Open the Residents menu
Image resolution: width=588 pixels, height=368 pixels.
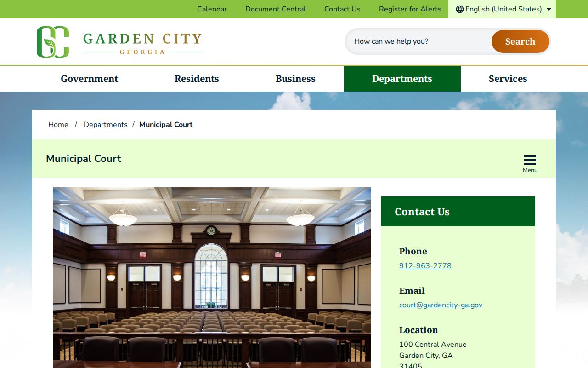point(197,79)
